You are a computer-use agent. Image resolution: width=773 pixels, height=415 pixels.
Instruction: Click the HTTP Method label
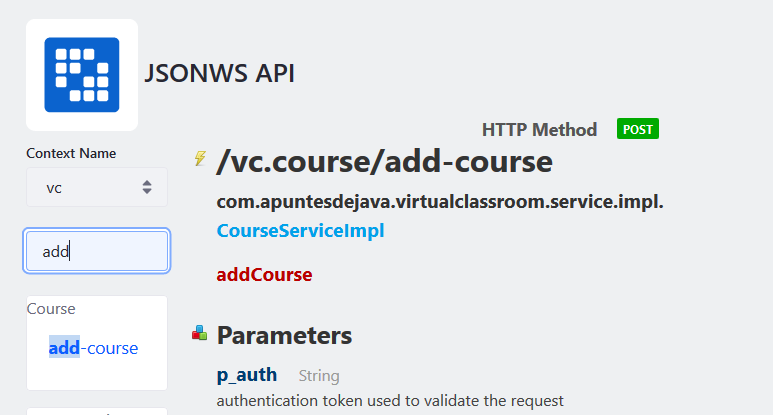(539, 130)
